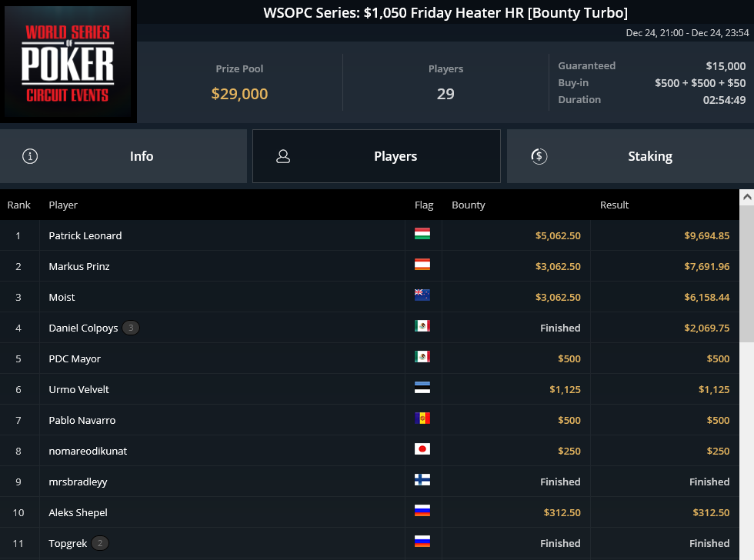This screenshot has width=754, height=560.
Task: Sort by the Rank column header
Action: [x=18, y=205]
